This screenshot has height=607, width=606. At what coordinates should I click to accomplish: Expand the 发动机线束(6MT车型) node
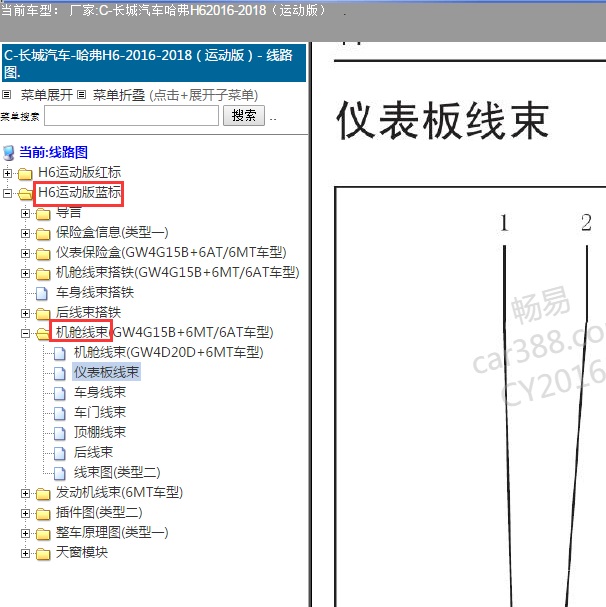25,493
